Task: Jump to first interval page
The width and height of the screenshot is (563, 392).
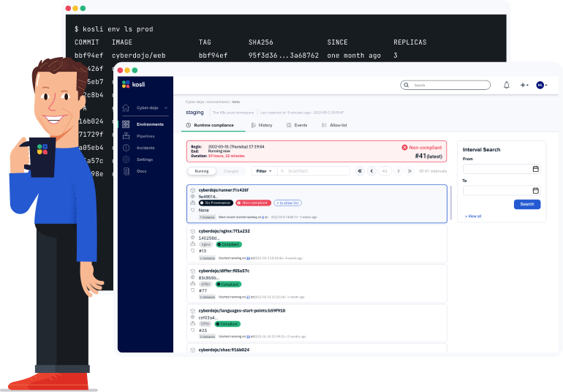Action: [360, 171]
